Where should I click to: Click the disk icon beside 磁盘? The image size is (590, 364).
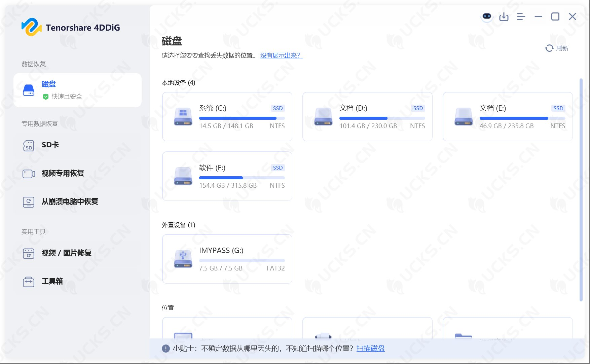(29, 90)
